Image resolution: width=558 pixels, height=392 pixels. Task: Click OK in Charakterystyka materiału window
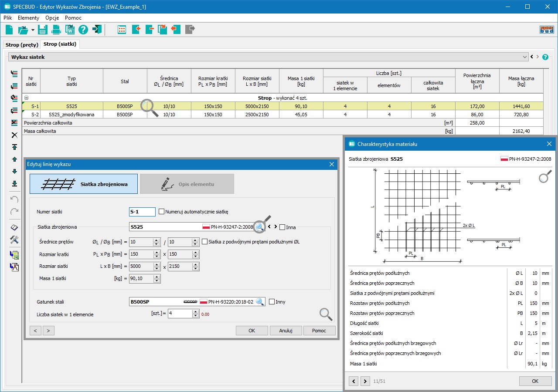pyautogui.click(x=535, y=381)
